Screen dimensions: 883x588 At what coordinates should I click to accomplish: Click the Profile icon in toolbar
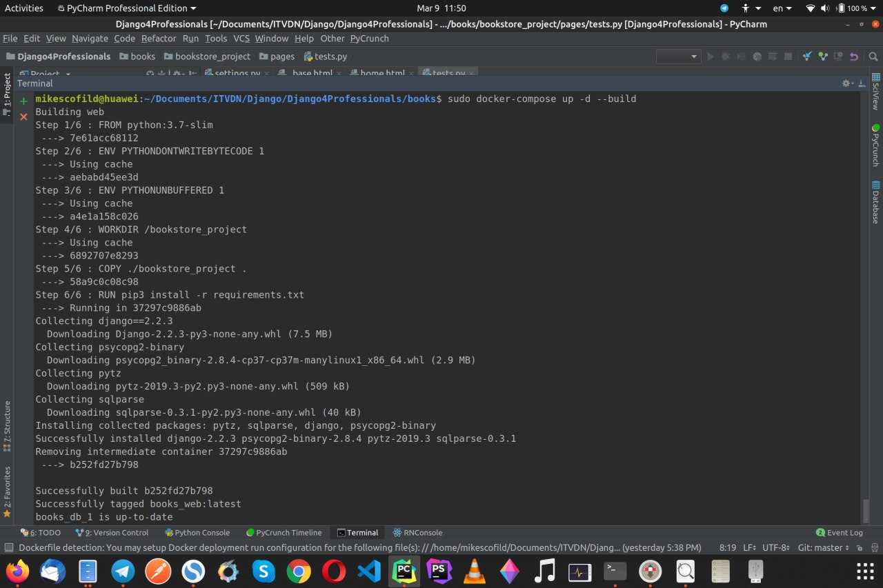pyautogui.click(x=757, y=57)
